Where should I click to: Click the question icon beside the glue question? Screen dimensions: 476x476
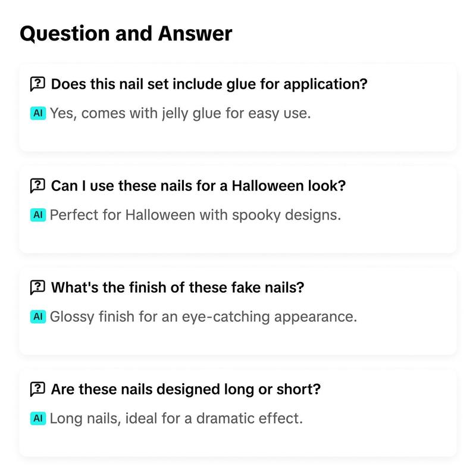point(37,84)
